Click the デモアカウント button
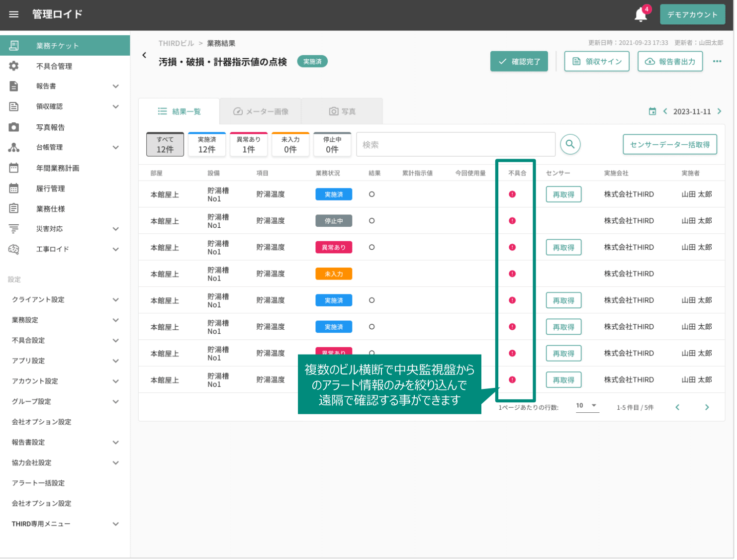Image resolution: width=737 pixels, height=560 pixels. 693,14
